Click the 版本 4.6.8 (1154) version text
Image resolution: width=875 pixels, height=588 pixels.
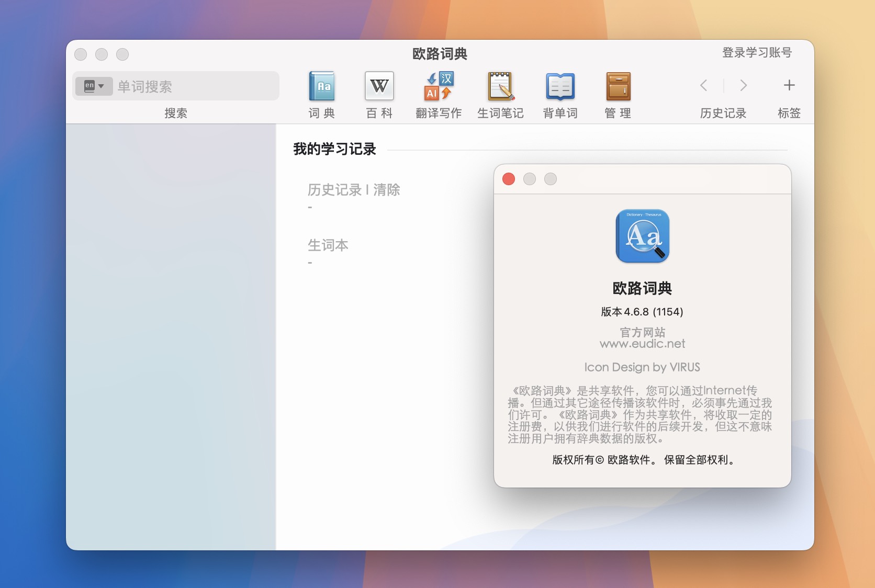(642, 312)
